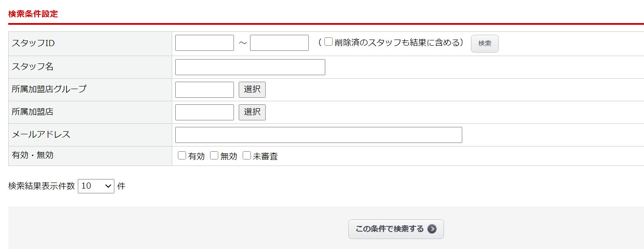Toggle the 未審査 checkbox
This screenshot has width=644, height=249.
(x=247, y=156)
